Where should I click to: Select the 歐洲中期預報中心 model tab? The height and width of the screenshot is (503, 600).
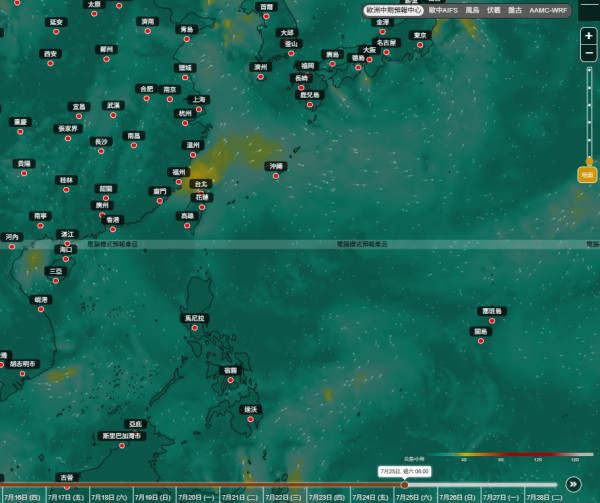(x=393, y=10)
